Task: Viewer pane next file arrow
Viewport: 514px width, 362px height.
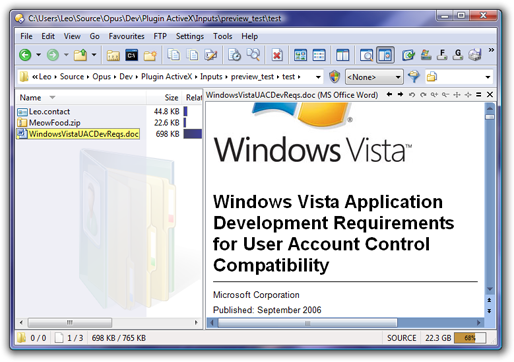Action: point(400,95)
